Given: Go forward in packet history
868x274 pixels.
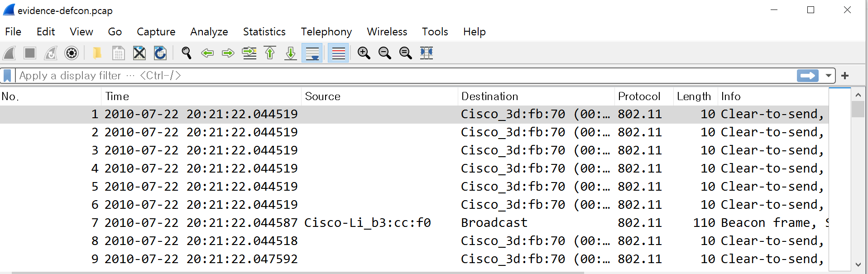Looking at the screenshot, I should (228, 53).
